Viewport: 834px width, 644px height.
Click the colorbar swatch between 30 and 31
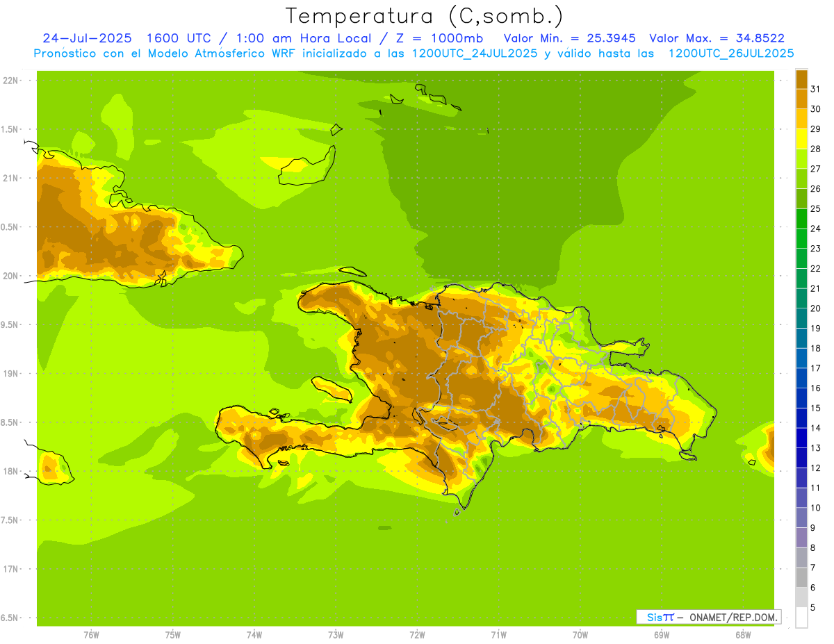(x=801, y=99)
